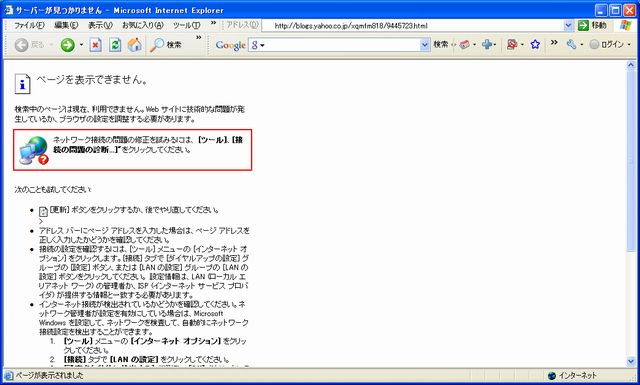Click the アドレス(D) label
The width and height of the screenshot is (640, 385).
(x=242, y=25)
